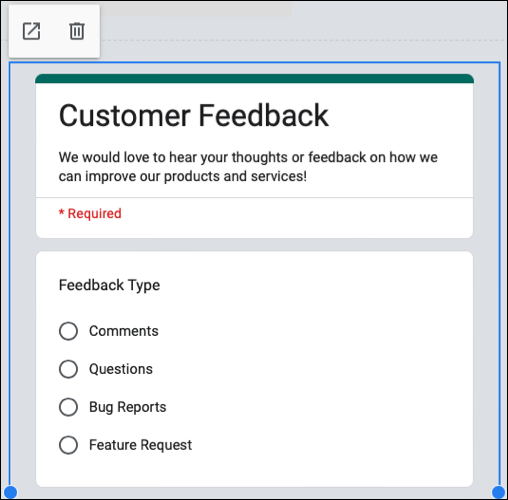The width and height of the screenshot is (508, 500).
Task: Grab the bottom-left blue resize handle
Action: point(10,492)
